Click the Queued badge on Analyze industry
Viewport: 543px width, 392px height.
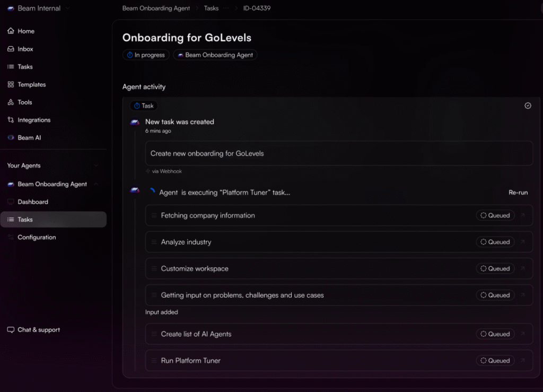[x=495, y=242]
